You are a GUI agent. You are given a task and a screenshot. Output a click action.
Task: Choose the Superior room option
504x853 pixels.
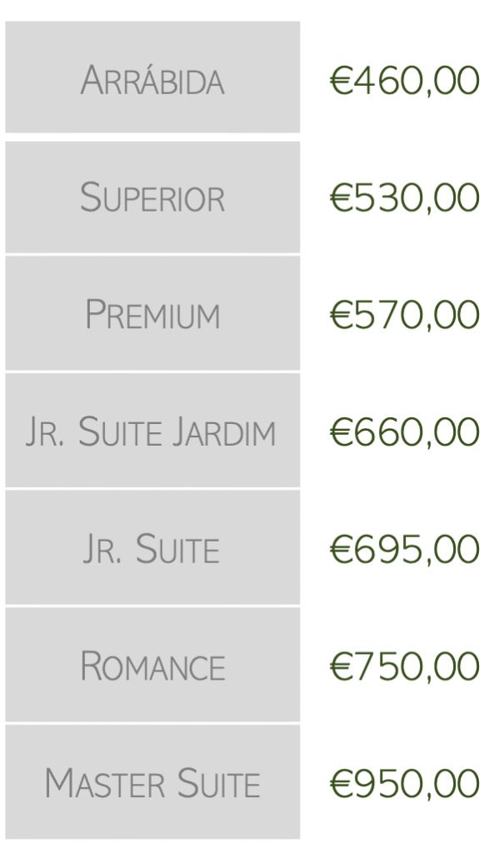pos(152,198)
